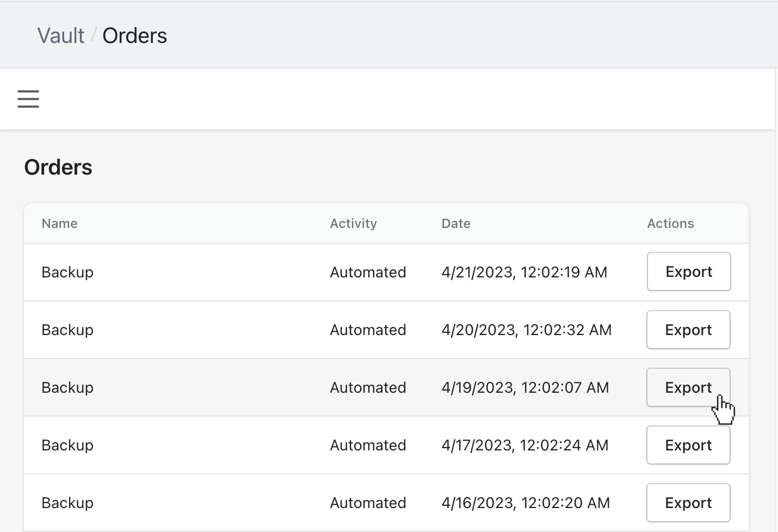
Task: Click the Name column header
Action: tap(59, 224)
